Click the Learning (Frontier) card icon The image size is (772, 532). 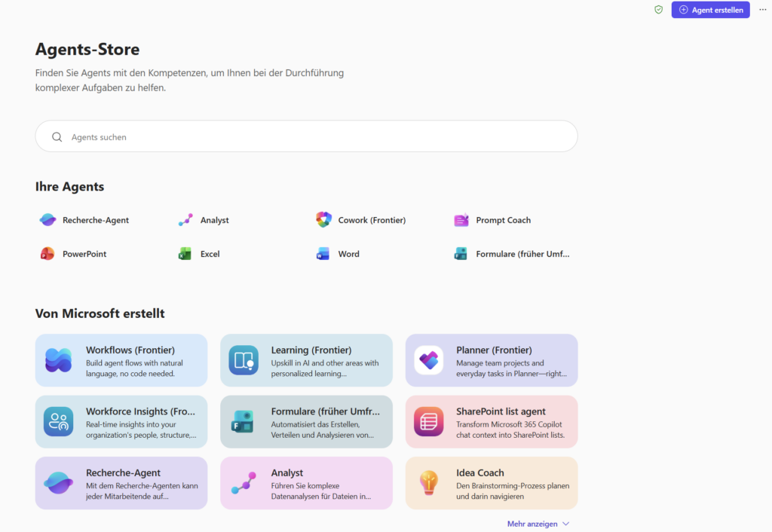click(244, 360)
